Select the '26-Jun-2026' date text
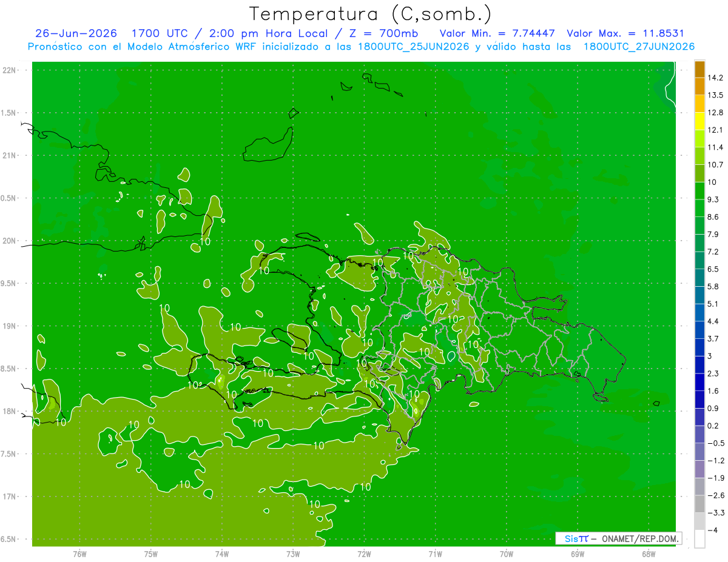728x562 pixels. [x=76, y=33]
